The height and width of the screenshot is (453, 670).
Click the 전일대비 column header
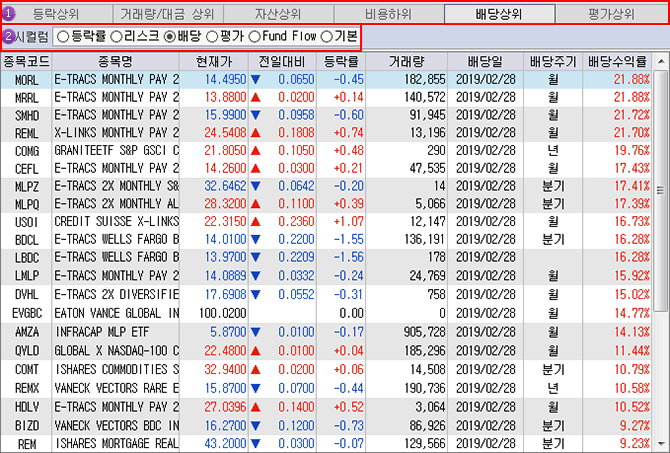coord(282,62)
